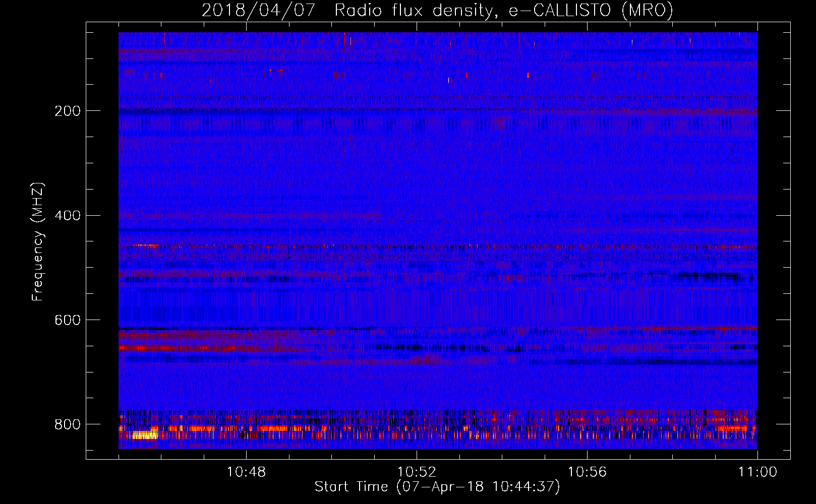Click the 600 frequency tick label

click(68, 321)
